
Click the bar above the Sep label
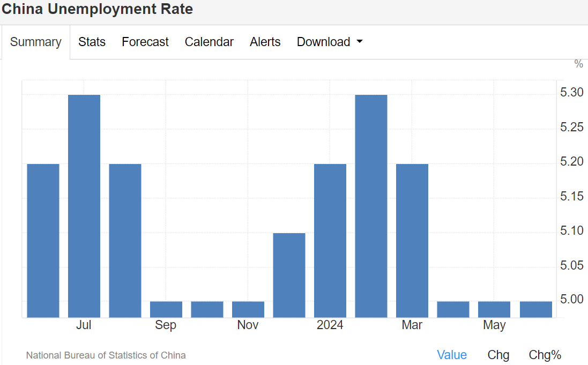[166, 309]
